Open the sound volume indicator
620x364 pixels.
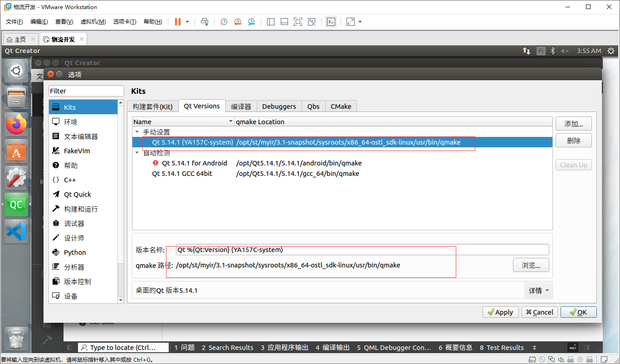pyautogui.click(x=565, y=51)
